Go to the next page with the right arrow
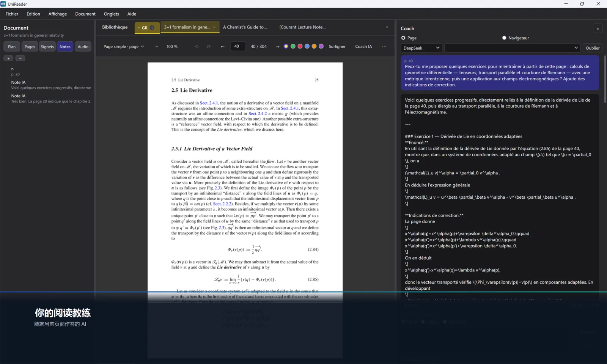This screenshot has width=607, height=364. point(278,47)
